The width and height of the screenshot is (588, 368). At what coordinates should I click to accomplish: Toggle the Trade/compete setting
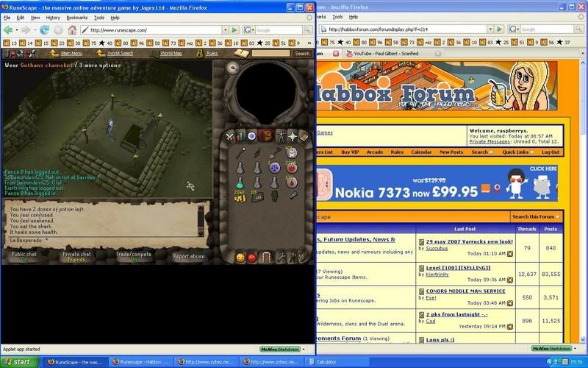point(134,256)
